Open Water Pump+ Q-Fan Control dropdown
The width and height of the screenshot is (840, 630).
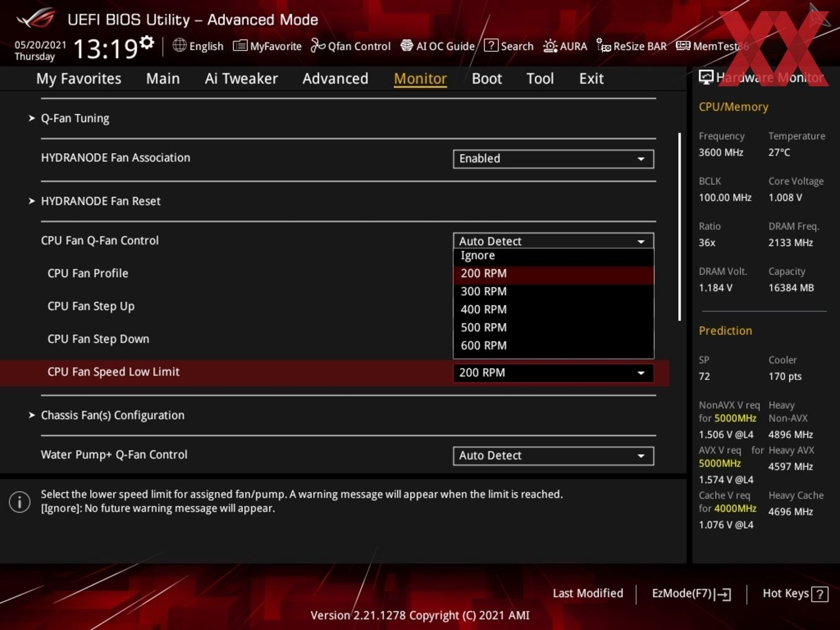553,456
